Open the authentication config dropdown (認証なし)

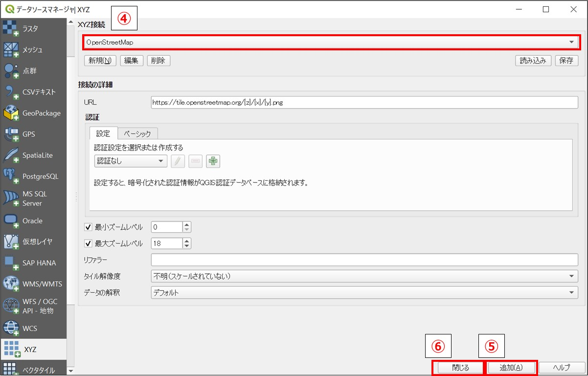coord(131,161)
